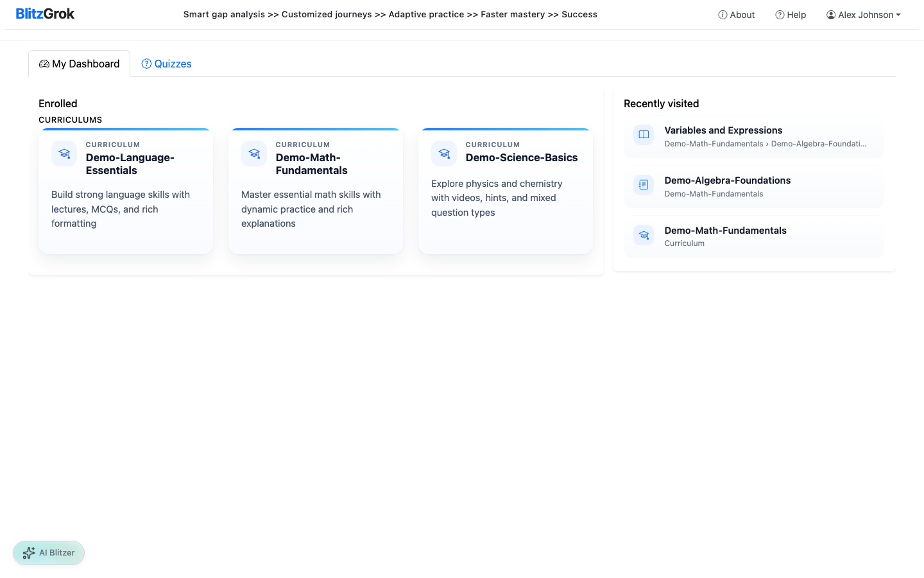Click the open book icon for Variables and Expressions
The width and height of the screenshot is (924, 578).
(644, 135)
